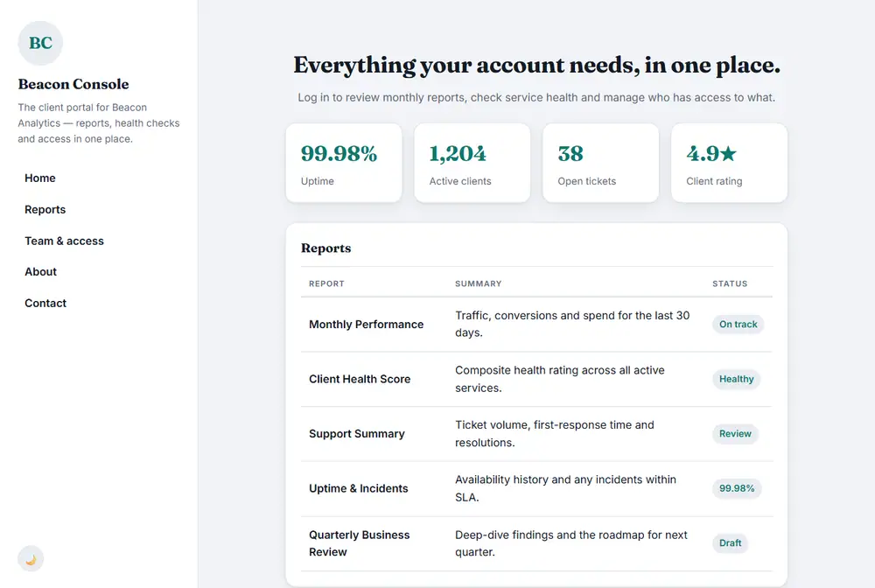The height and width of the screenshot is (588, 875).
Task: Click the sidebar description about Beacon Analytics
Action: 99,123
